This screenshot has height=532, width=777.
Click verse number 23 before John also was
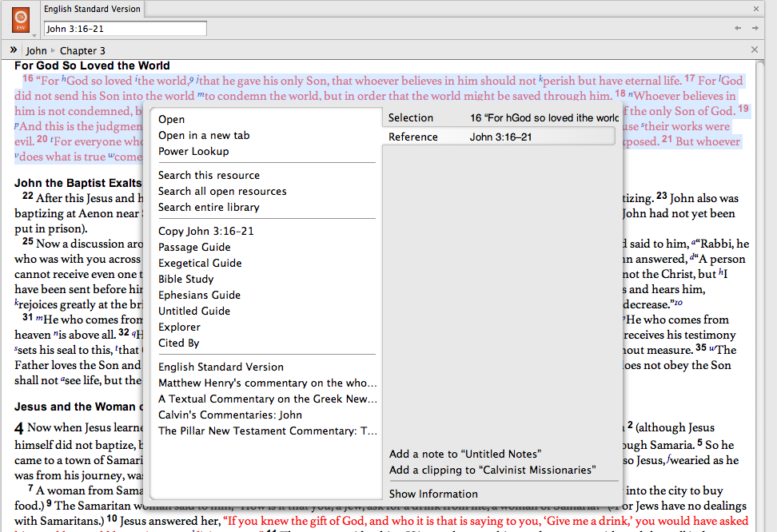[x=662, y=196]
